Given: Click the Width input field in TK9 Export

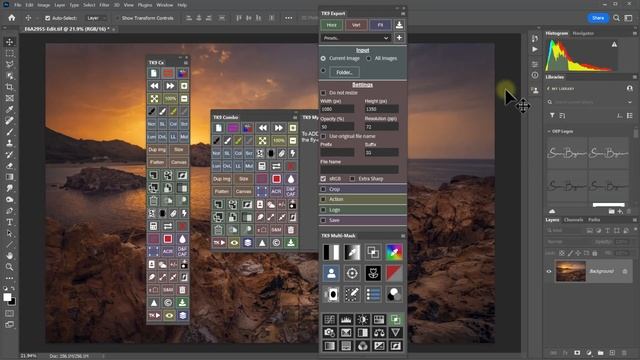Looking at the screenshot, I should (x=337, y=109).
